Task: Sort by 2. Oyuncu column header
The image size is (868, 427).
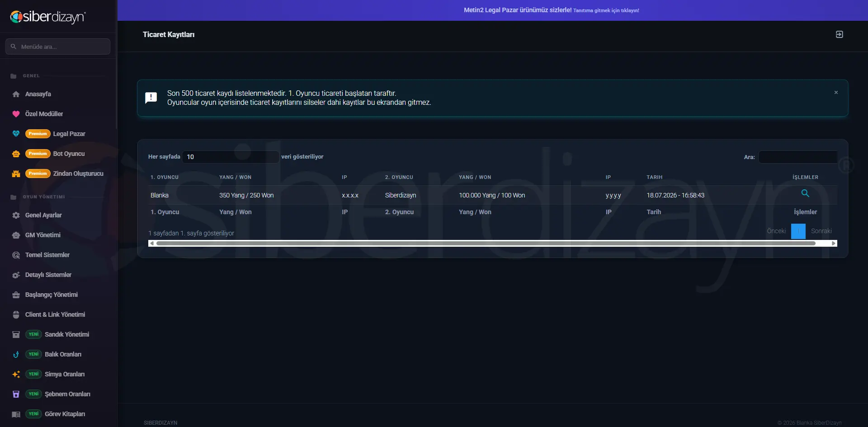Action: pyautogui.click(x=399, y=177)
